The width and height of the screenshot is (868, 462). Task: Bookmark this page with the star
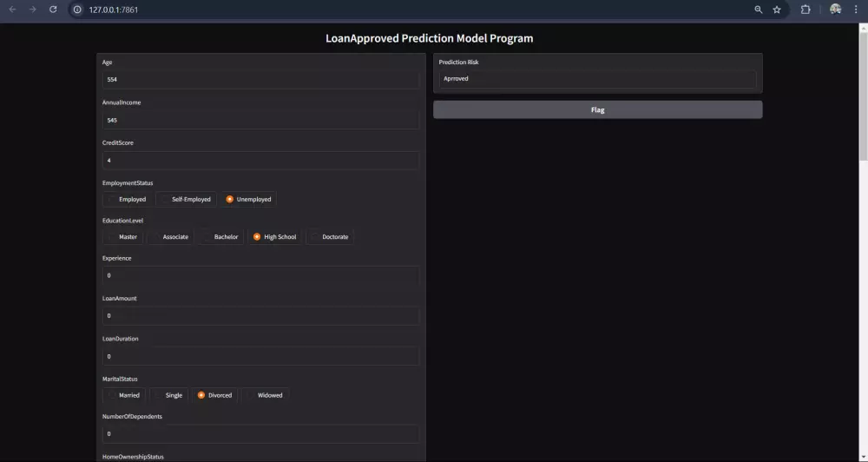click(x=777, y=10)
